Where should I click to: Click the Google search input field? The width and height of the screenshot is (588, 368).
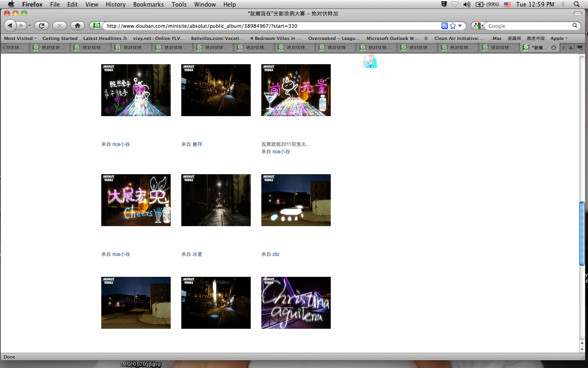(x=529, y=26)
